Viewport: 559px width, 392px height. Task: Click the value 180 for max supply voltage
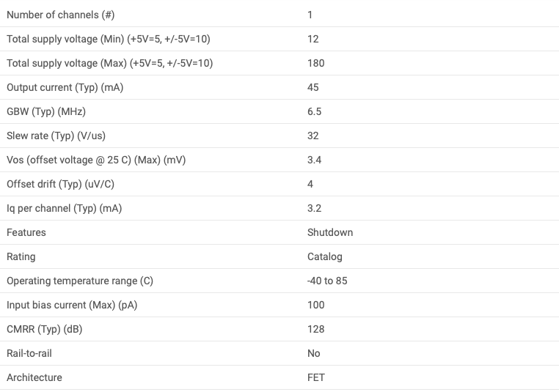pos(316,63)
